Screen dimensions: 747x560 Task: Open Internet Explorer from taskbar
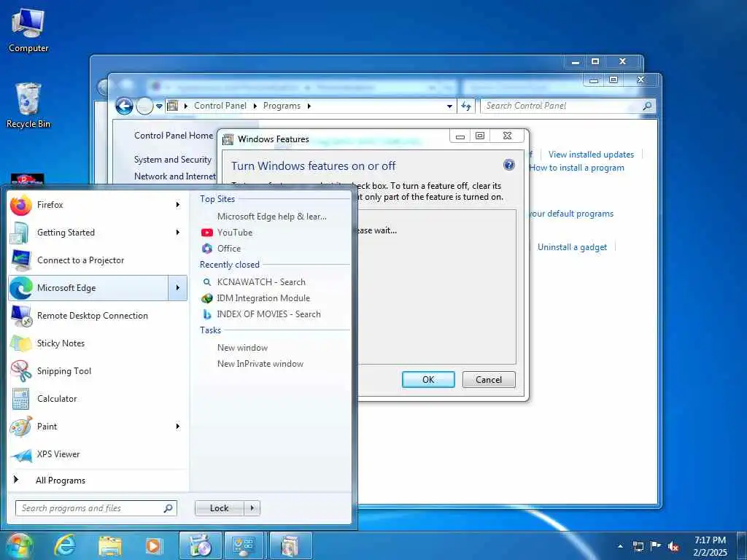(x=64, y=545)
